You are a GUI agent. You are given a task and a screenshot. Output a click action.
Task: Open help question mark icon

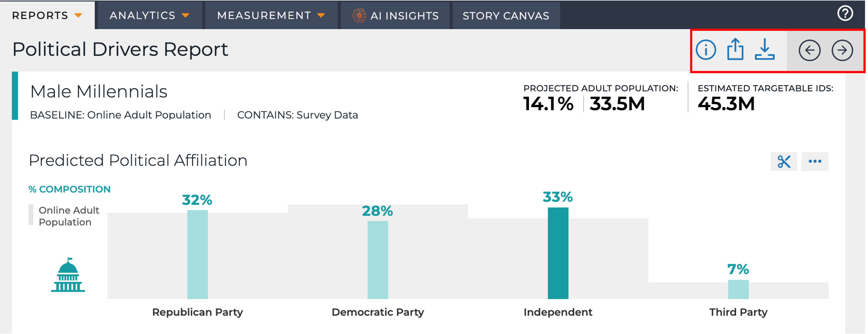[845, 14]
